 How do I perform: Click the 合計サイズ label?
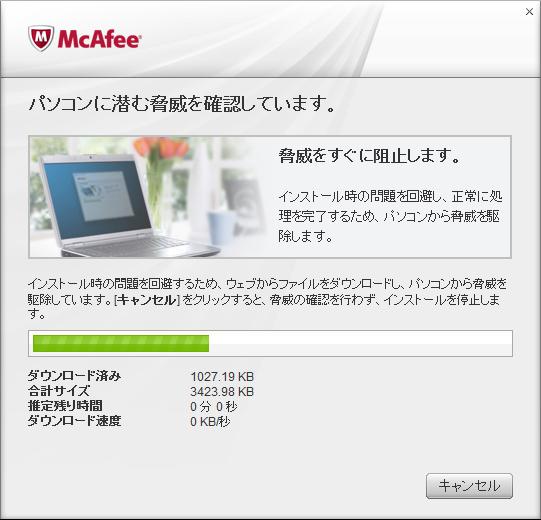point(59,391)
